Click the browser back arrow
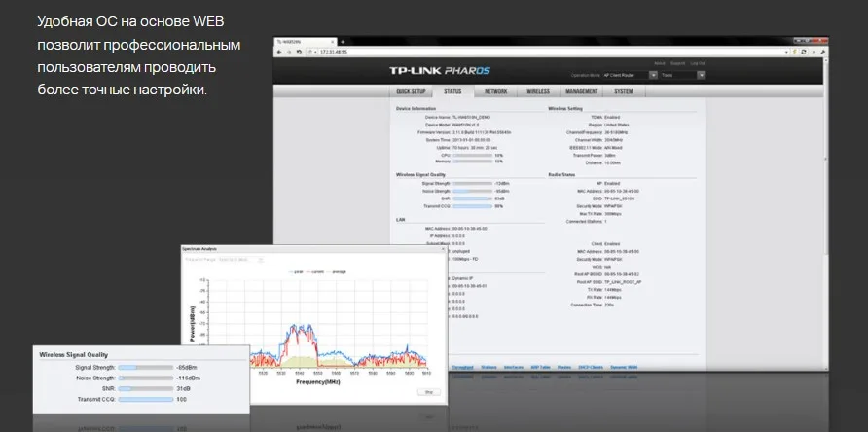The height and width of the screenshot is (432, 868). pyautogui.click(x=278, y=51)
